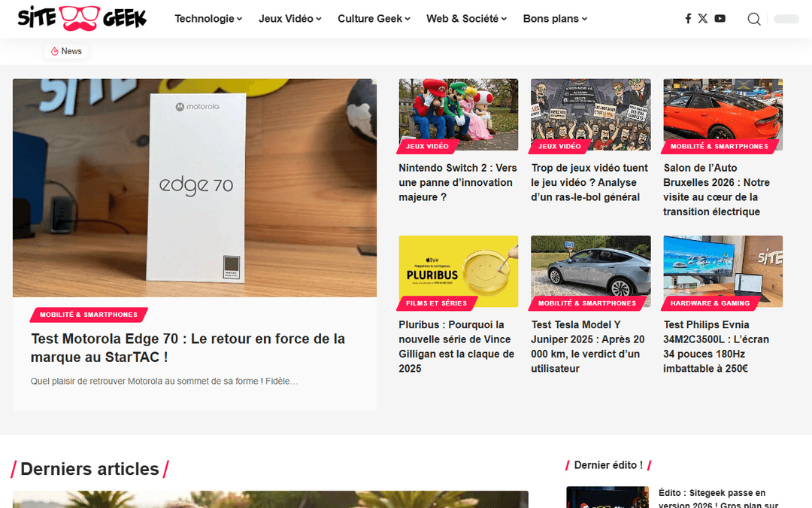The width and height of the screenshot is (812, 508).
Task: Expand the Web & Société menu chevron
Action: [504, 19]
